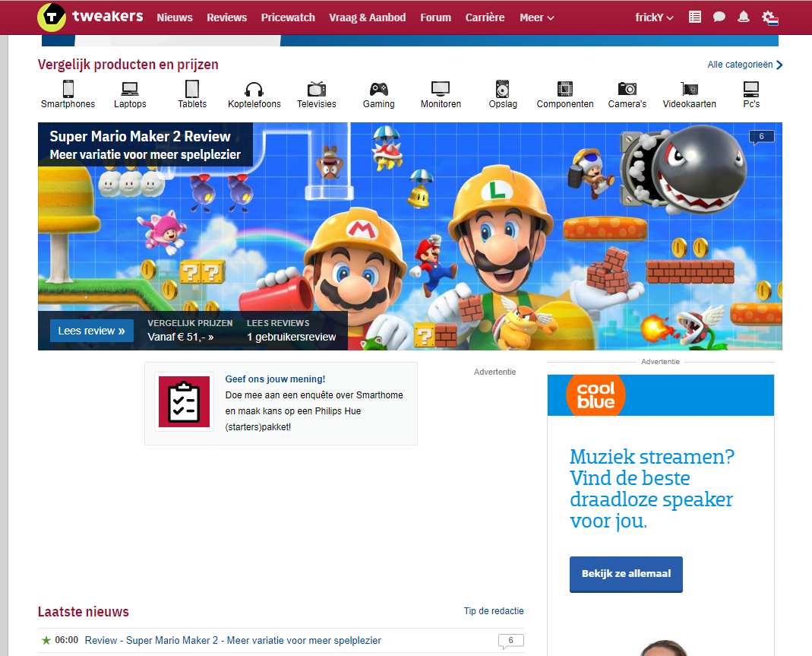
Task: Open the Koptelefoons headphones icon
Action: click(x=254, y=89)
